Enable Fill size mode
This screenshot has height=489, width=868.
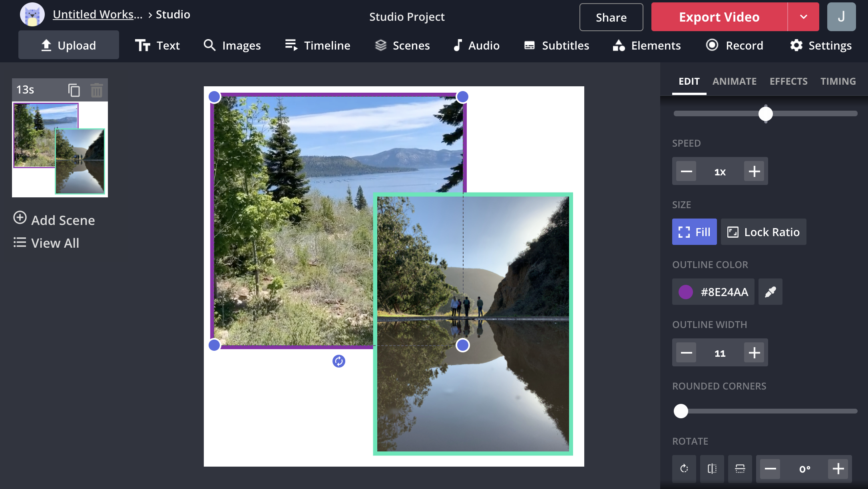[x=694, y=232]
